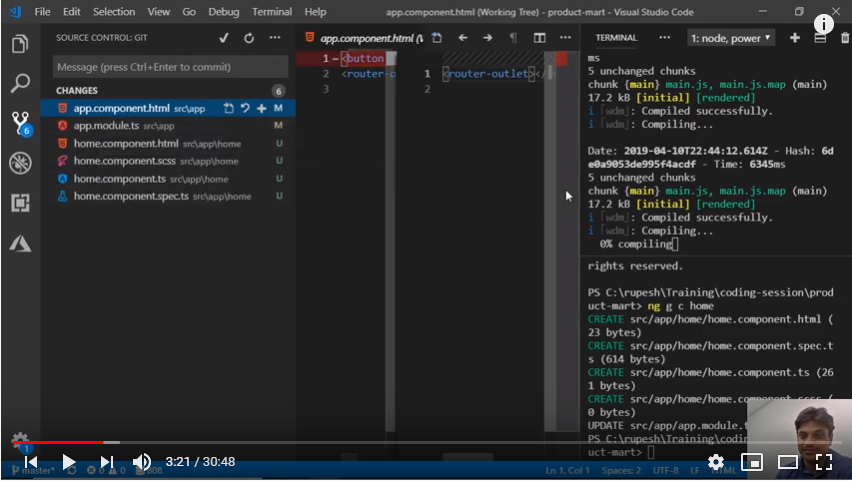
Task: Show video info card icon
Action: [x=824, y=24]
